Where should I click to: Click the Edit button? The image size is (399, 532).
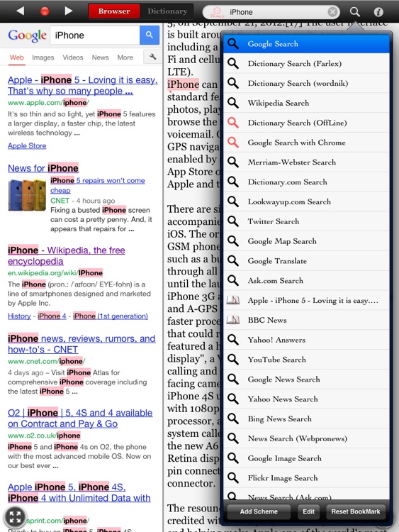click(308, 511)
